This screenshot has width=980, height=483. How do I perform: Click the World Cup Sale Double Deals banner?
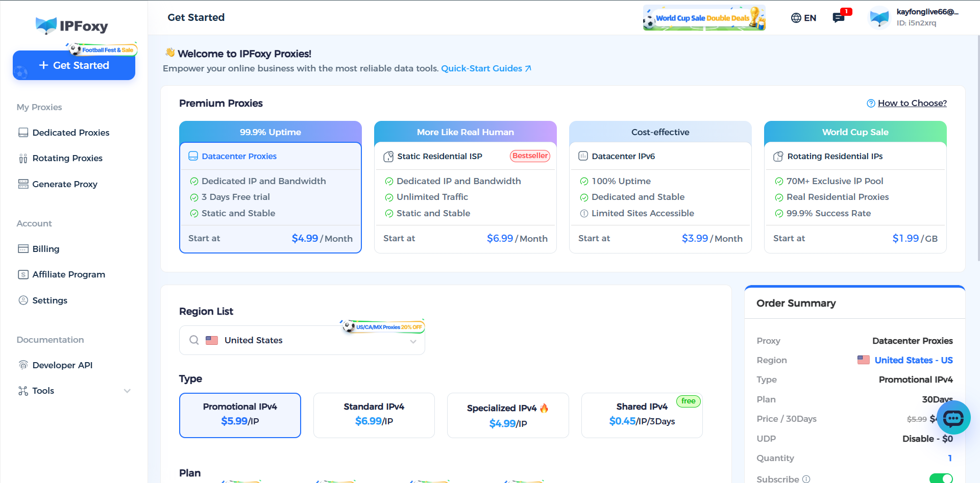[x=704, y=18]
